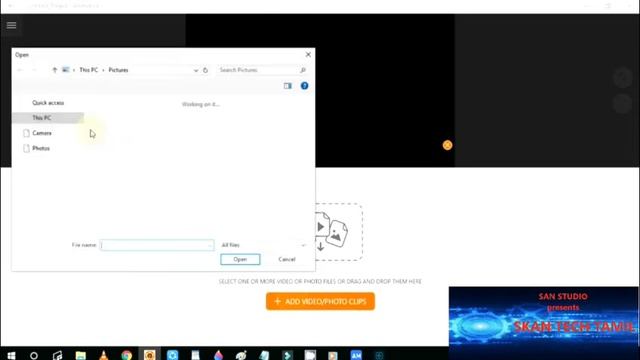Open the hamburger menu in video editor
Screen dimensions: 640x360
[11, 25]
